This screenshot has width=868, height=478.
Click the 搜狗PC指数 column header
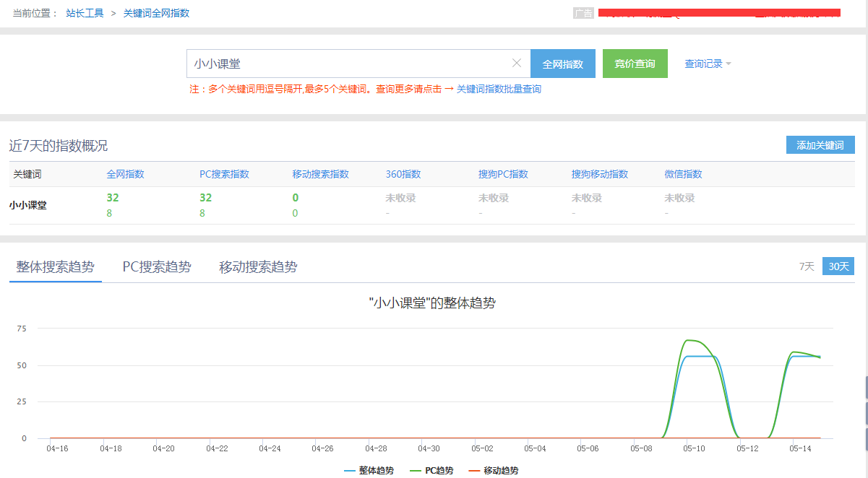pyautogui.click(x=503, y=174)
